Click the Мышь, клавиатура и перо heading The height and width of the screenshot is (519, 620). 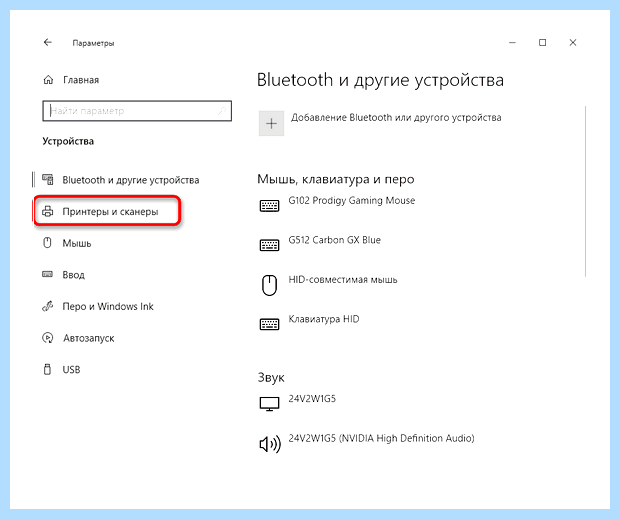coord(336,179)
